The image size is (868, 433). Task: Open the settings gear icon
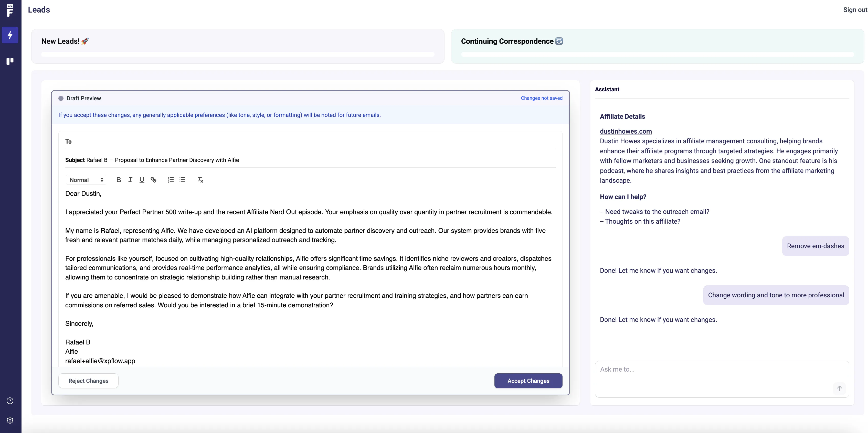click(x=10, y=420)
